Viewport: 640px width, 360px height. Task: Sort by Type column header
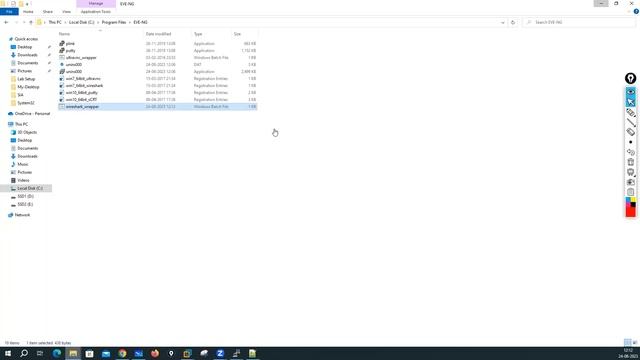coord(211,34)
